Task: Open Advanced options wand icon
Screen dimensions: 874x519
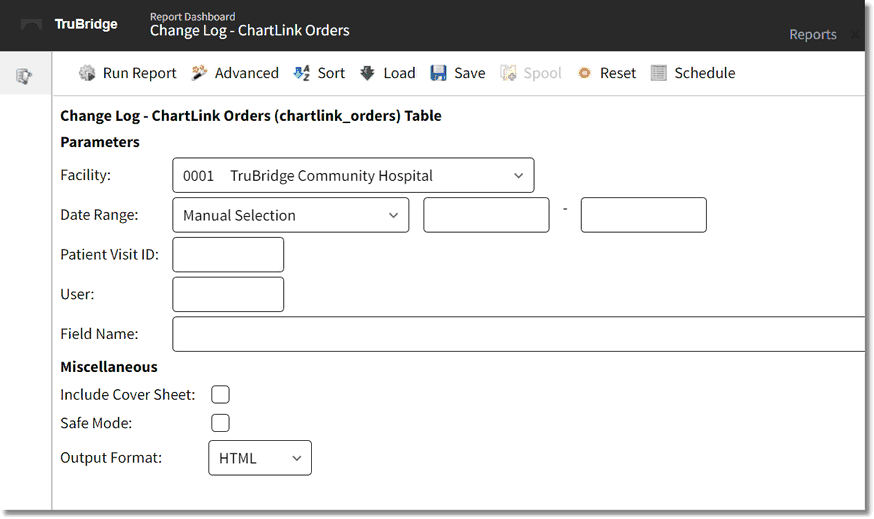Action: click(x=199, y=73)
